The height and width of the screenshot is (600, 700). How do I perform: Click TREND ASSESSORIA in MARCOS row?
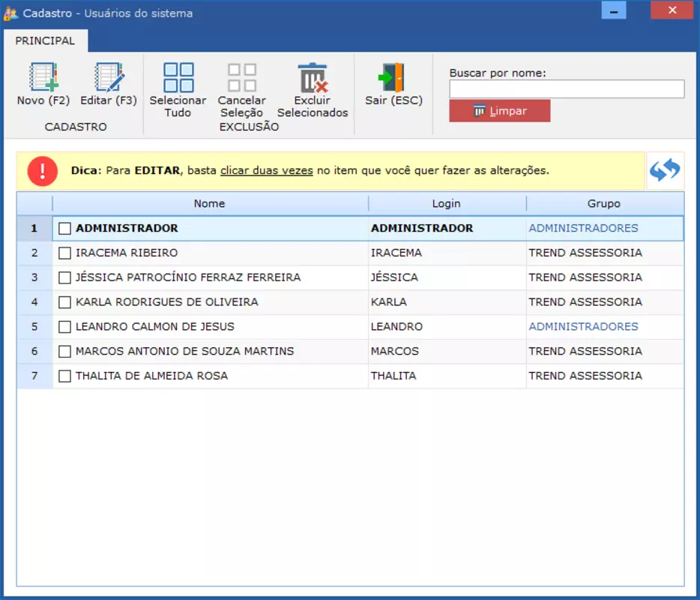pos(586,351)
